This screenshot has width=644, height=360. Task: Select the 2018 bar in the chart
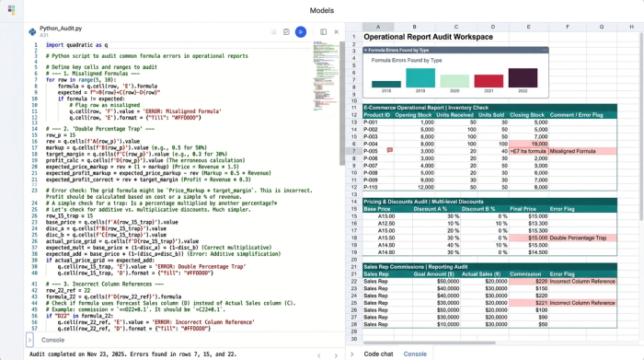click(x=386, y=85)
